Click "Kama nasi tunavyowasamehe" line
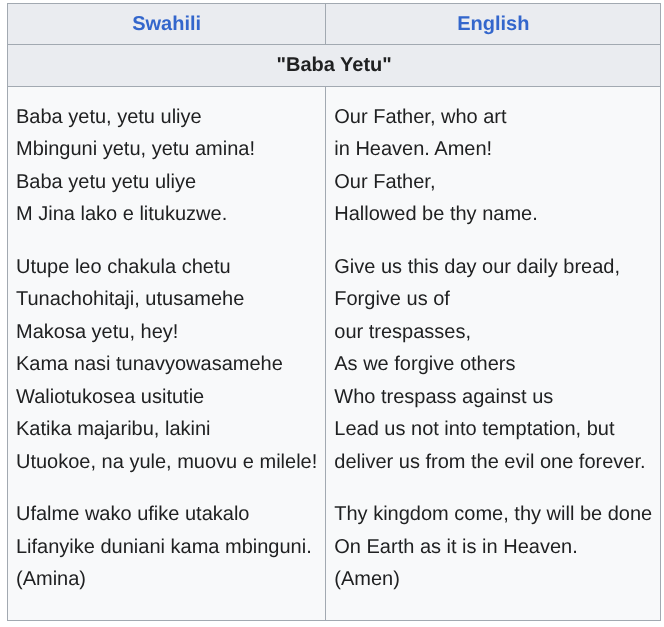The width and height of the screenshot is (664, 627). [149, 364]
